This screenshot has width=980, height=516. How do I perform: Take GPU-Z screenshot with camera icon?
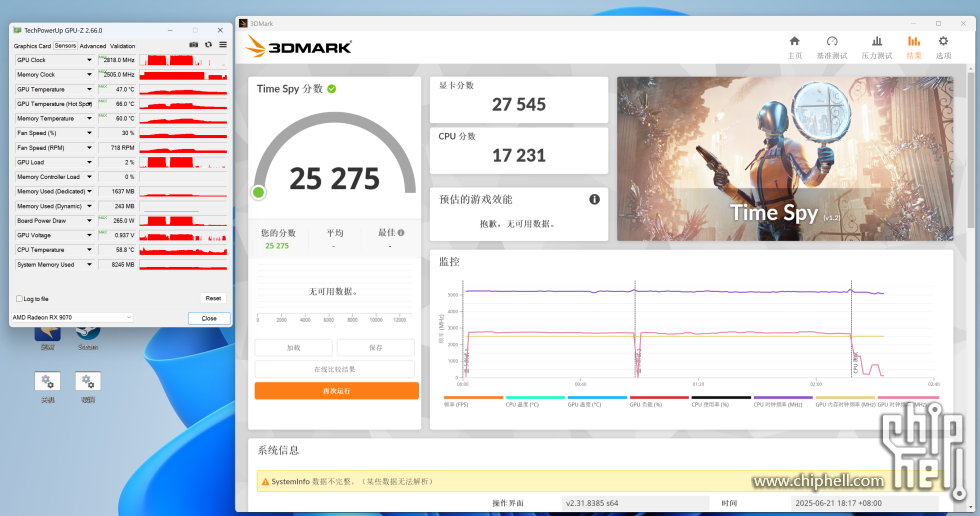[194, 45]
